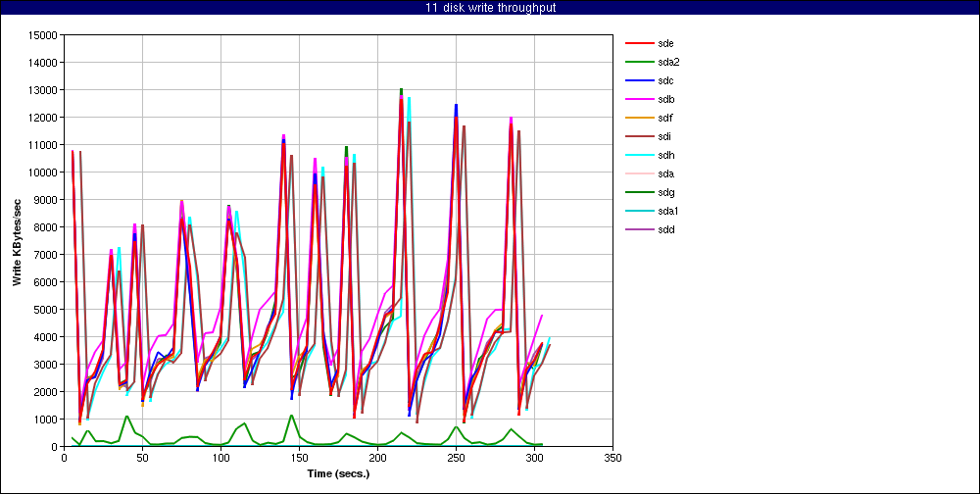Click the 1000 y-axis value
The image size is (980, 494).
pyautogui.click(x=46, y=419)
